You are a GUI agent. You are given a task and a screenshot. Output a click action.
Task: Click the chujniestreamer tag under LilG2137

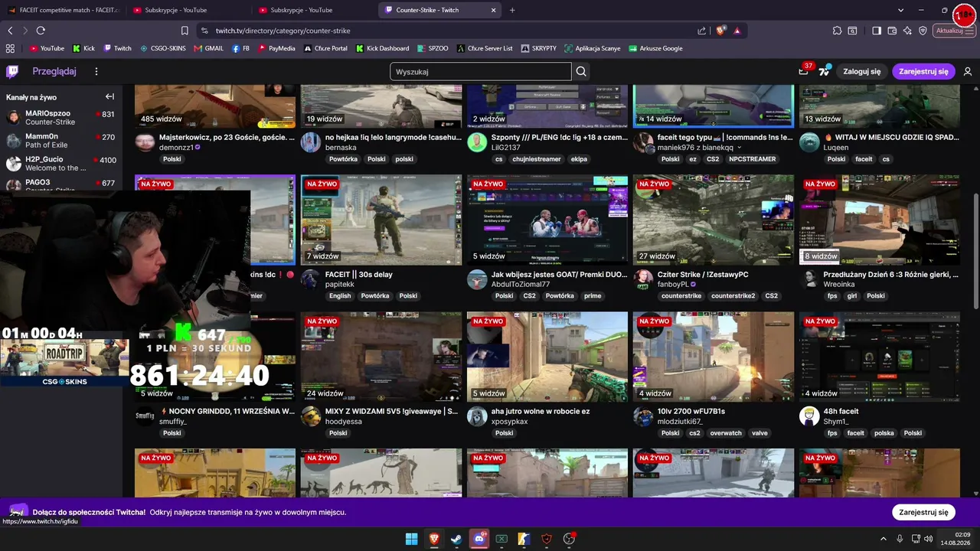[538, 159]
